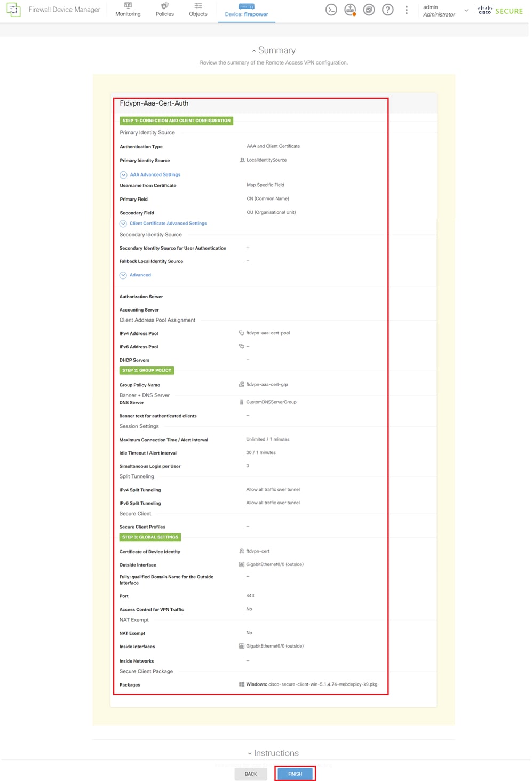Viewport: 532px width, 781px height.
Task: Click the BACK button
Action: pos(251,774)
